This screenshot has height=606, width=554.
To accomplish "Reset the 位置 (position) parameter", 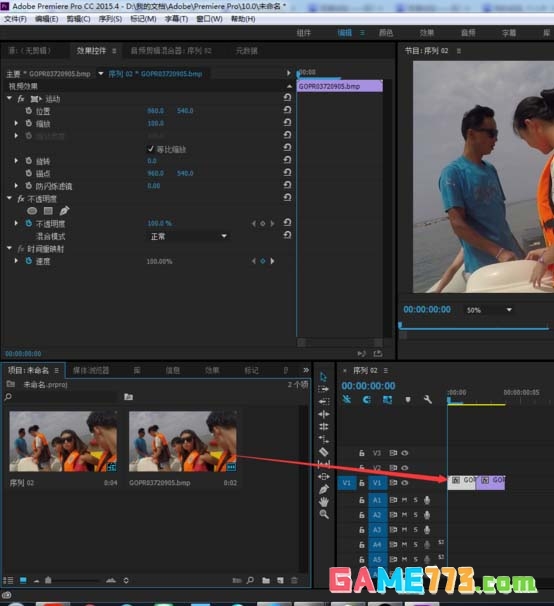I will click(287, 110).
